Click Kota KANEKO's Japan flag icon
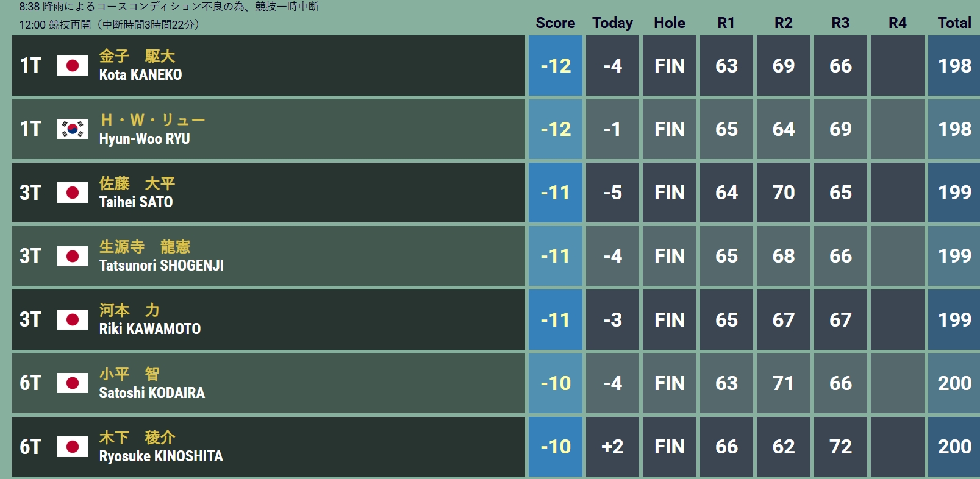 73,66
